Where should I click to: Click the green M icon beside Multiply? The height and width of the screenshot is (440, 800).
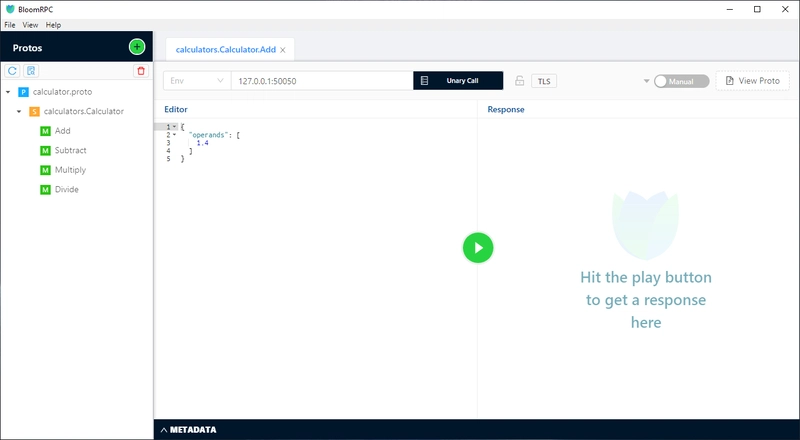[45, 170]
